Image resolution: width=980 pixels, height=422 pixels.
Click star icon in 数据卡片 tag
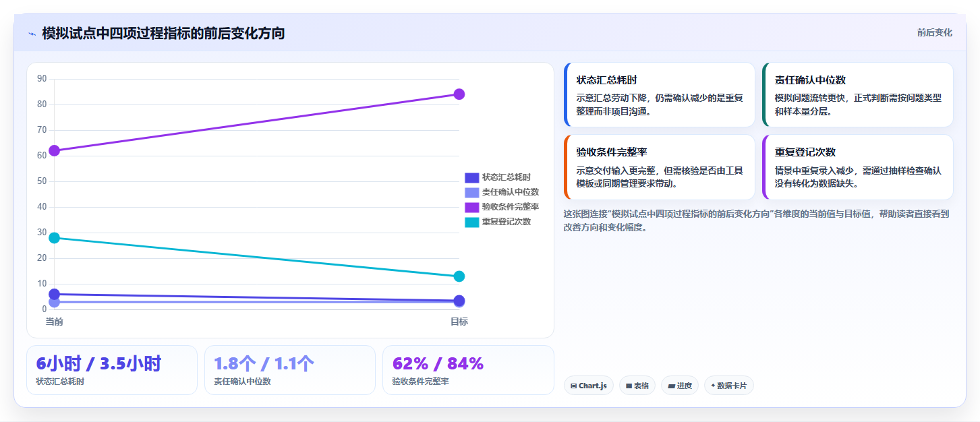pyautogui.click(x=713, y=386)
